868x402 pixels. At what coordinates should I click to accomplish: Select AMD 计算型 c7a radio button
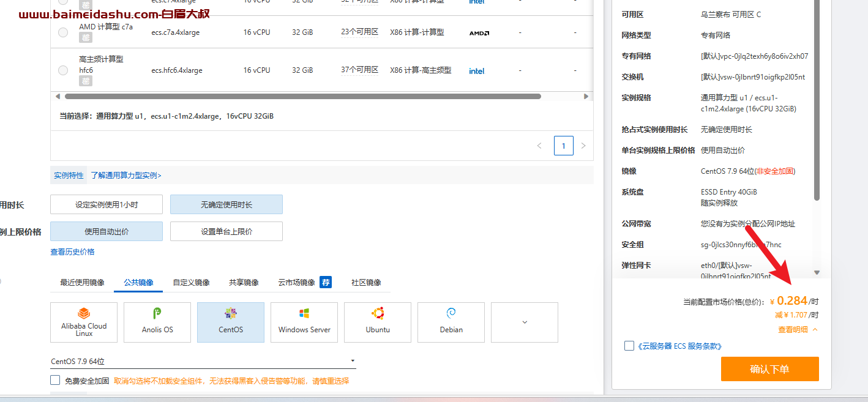coord(63,32)
